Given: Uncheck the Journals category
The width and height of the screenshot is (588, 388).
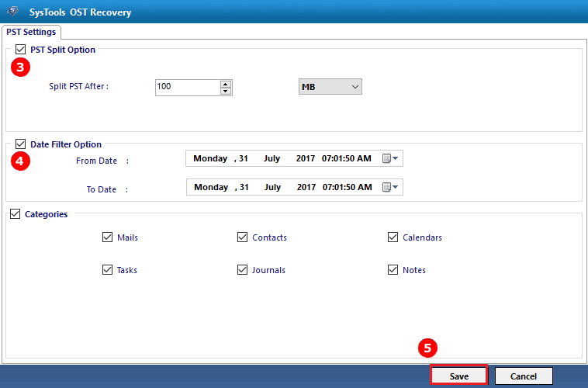Looking at the screenshot, I should pyautogui.click(x=242, y=270).
